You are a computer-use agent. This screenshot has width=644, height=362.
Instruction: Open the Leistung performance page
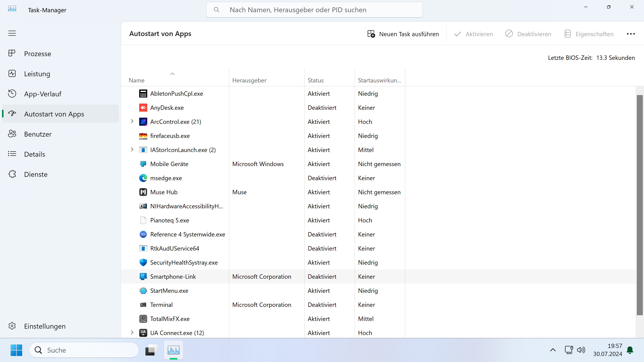37,74
